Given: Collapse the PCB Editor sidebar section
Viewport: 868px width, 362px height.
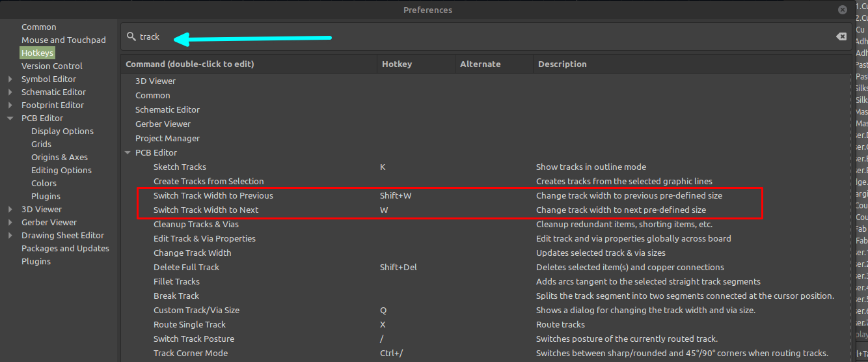Looking at the screenshot, I should [x=10, y=118].
